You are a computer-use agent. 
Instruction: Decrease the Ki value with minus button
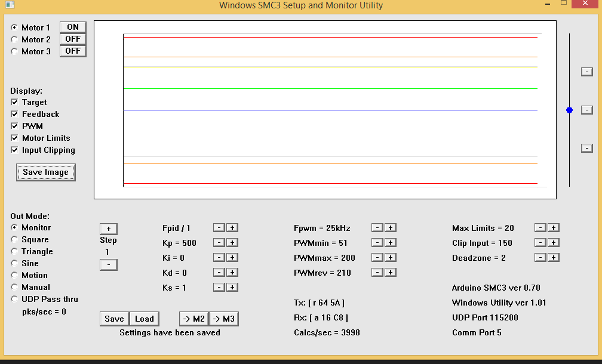click(219, 258)
